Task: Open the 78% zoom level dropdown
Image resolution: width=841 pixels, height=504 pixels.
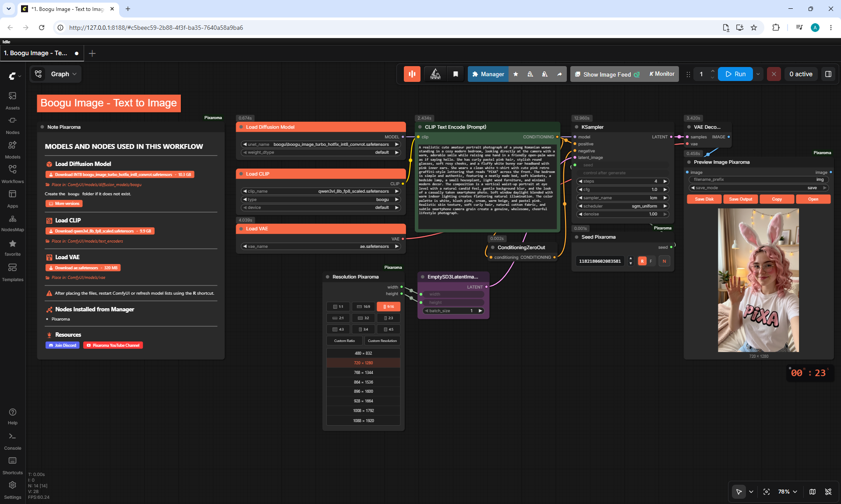Action: 788,492
